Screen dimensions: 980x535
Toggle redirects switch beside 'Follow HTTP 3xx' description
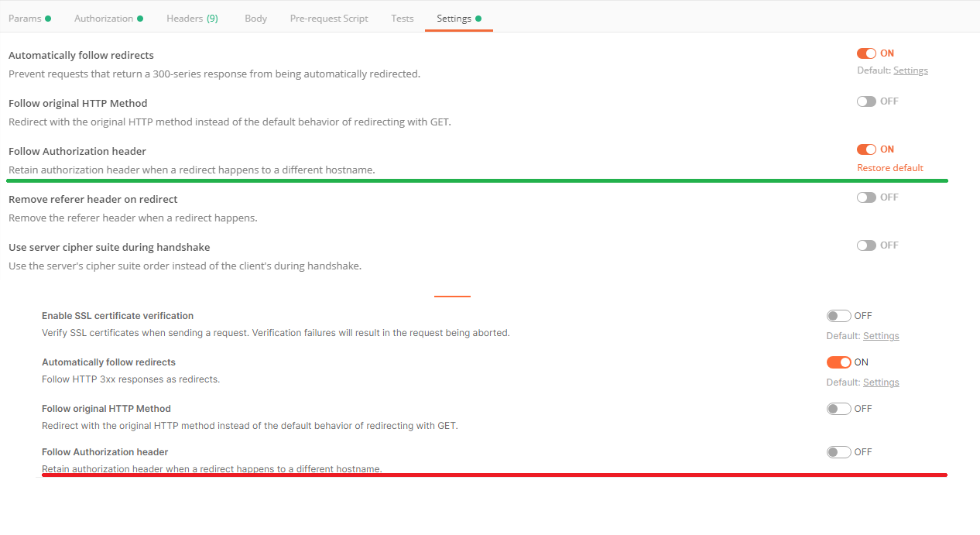point(839,362)
